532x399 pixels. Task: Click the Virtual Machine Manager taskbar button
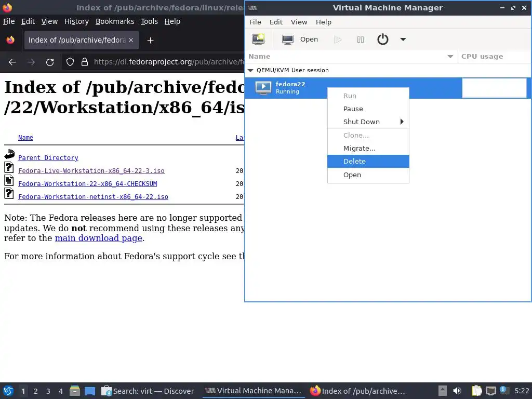pos(254,391)
